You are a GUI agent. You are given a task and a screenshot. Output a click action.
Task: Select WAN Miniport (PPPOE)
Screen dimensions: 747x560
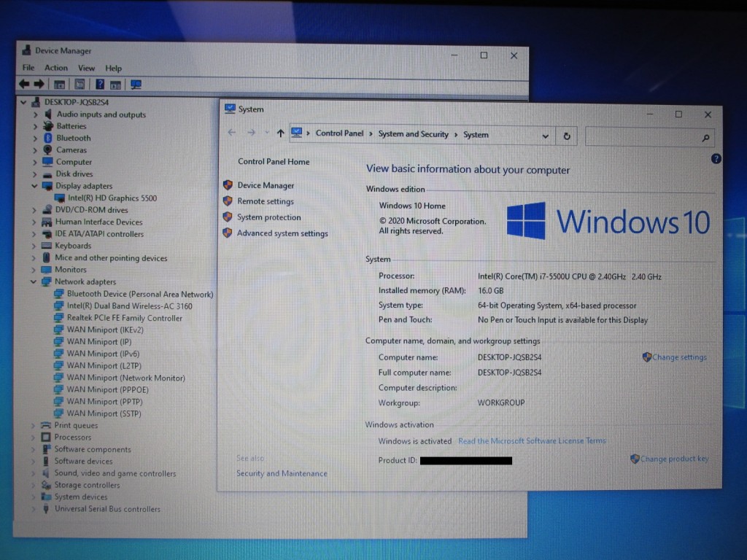pyautogui.click(x=108, y=389)
